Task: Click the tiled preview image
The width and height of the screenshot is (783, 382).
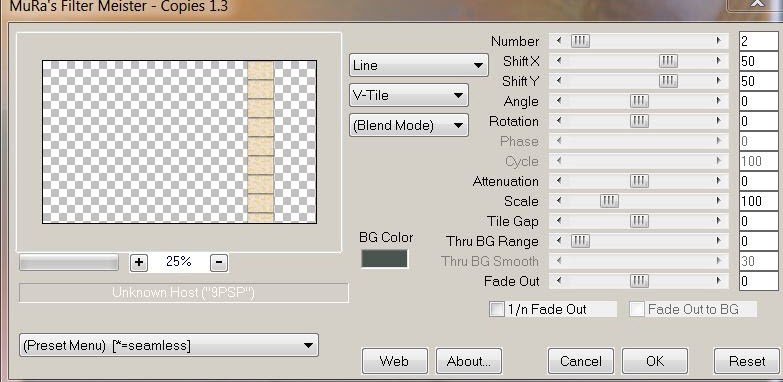Action: pos(179,142)
